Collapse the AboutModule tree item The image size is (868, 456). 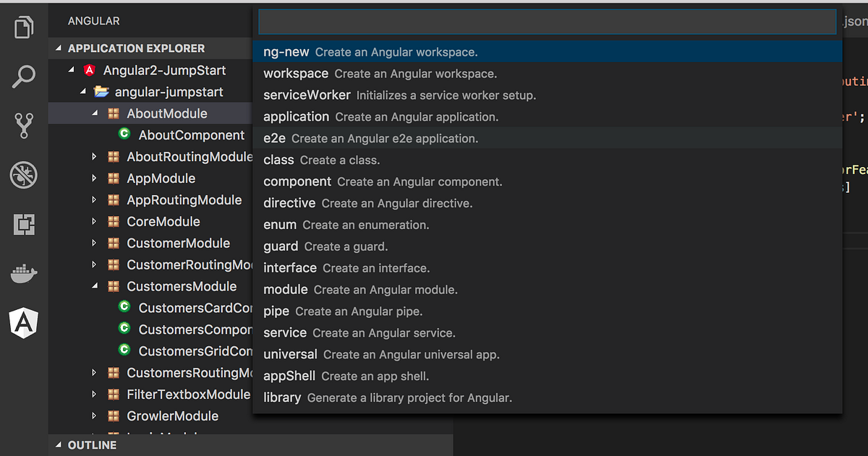click(x=94, y=113)
